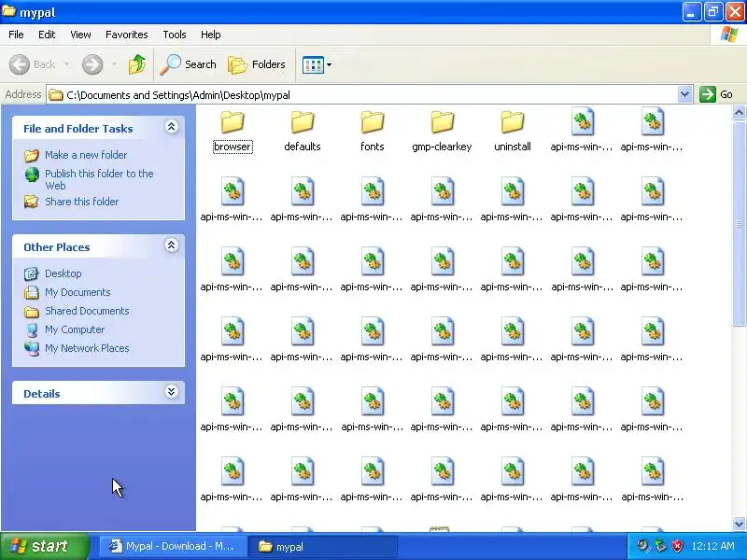The width and height of the screenshot is (747, 560).
Task: Click into the Address path field
Action: [x=369, y=95]
